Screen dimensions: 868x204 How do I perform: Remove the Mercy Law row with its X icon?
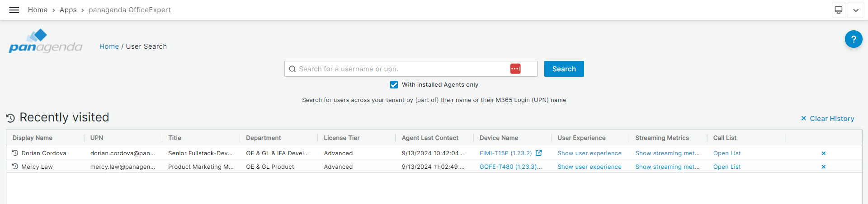pos(824,167)
